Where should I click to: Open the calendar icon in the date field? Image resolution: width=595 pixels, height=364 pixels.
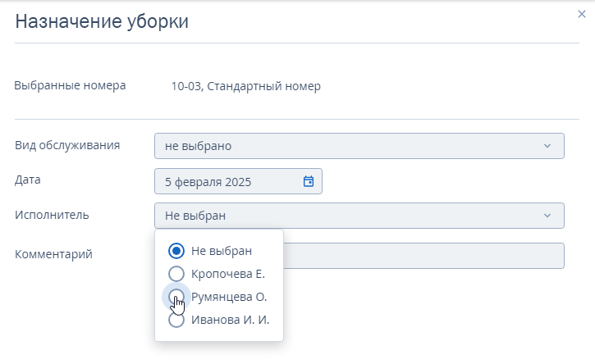point(309,181)
